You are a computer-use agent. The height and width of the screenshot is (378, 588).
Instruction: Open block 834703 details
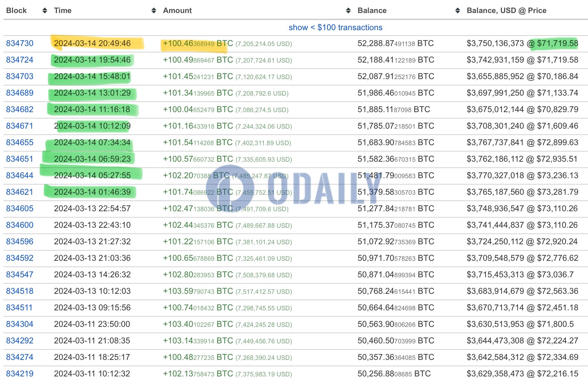pyautogui.click(x=20, y=76)
